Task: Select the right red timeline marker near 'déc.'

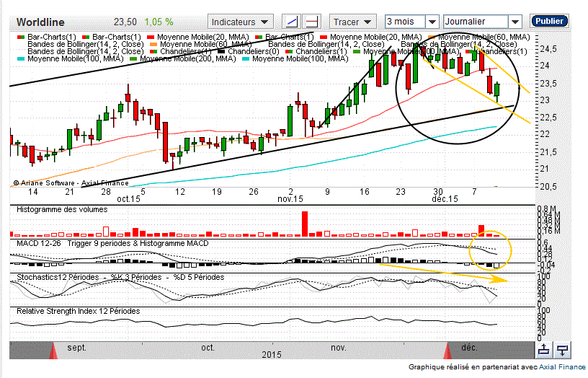Action: coord(447,351)
